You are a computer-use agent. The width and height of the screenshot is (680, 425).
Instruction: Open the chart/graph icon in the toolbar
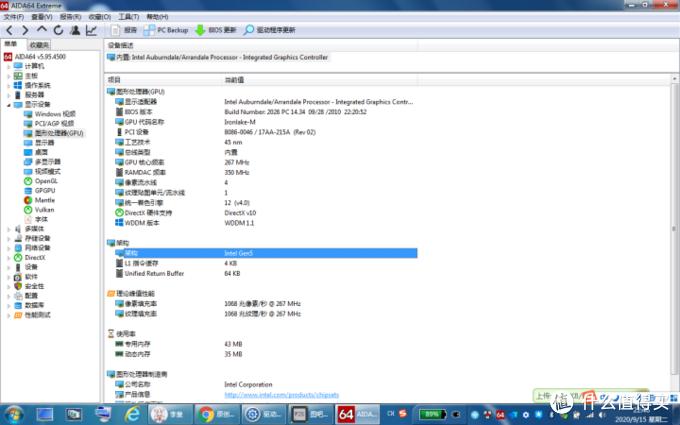[x=91, y=30]
